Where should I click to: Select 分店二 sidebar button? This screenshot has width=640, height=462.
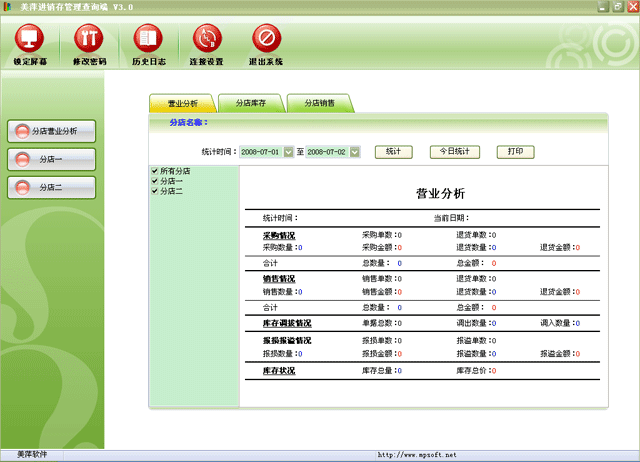(x=53, y=187)
